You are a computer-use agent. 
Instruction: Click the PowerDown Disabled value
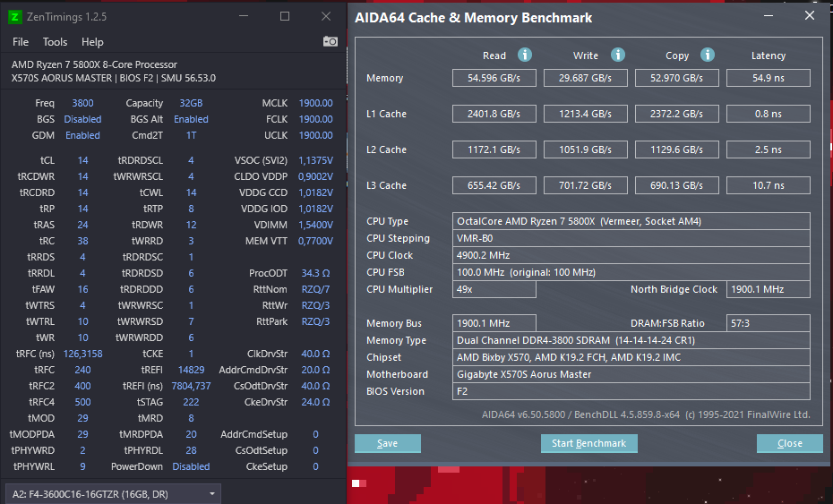click(x=191, y=466)
